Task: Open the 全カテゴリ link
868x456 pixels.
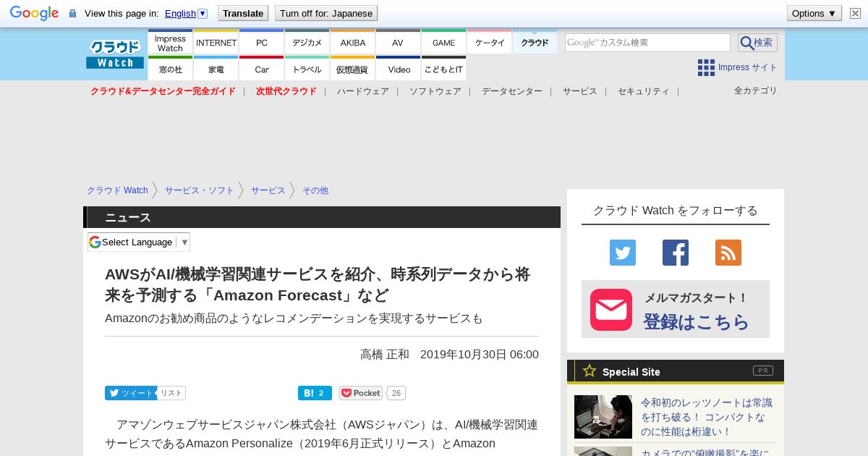Action: point(756,90)
